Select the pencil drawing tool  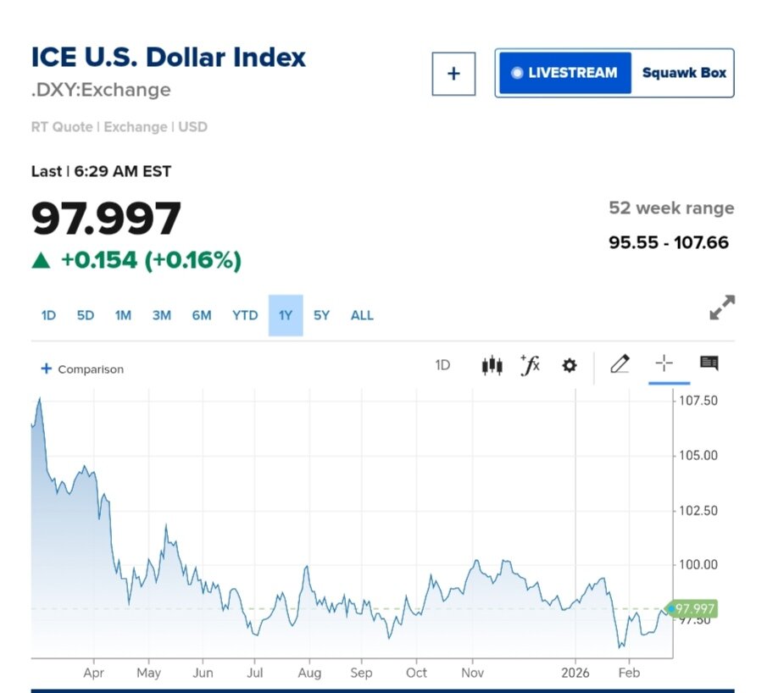(x=620, y=364)
